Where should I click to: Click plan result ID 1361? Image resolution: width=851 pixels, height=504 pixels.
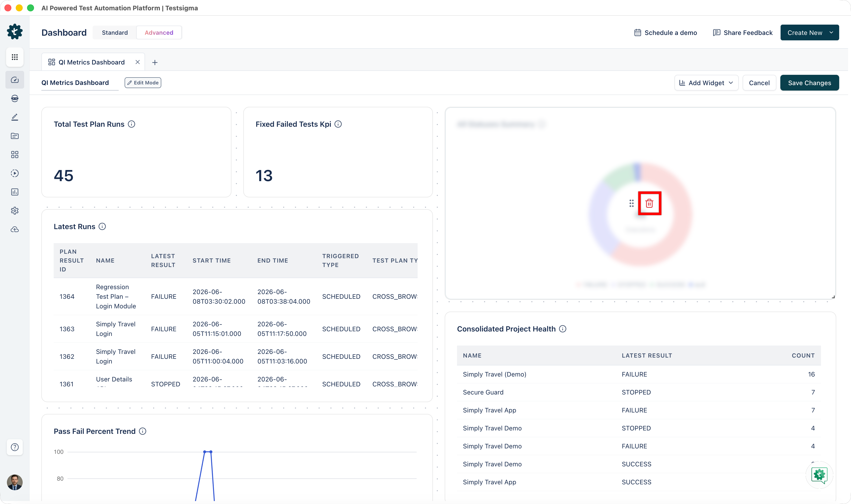(x=66, y=384)
